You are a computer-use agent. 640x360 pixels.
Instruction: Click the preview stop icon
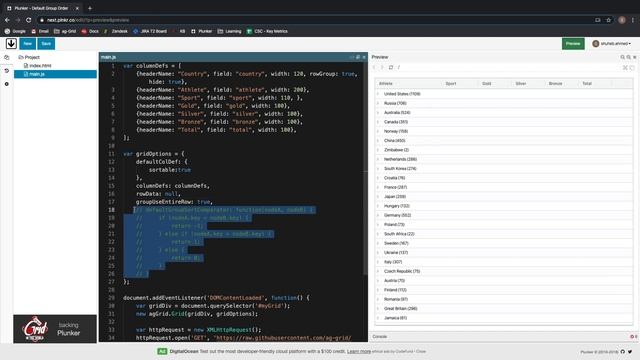pos(625,68)
